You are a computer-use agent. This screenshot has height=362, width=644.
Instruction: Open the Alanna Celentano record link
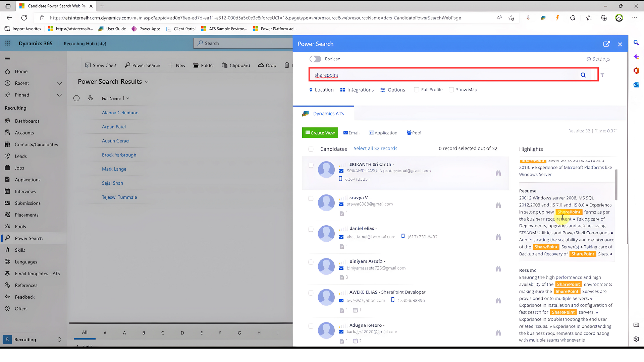[x=120, y=113]
